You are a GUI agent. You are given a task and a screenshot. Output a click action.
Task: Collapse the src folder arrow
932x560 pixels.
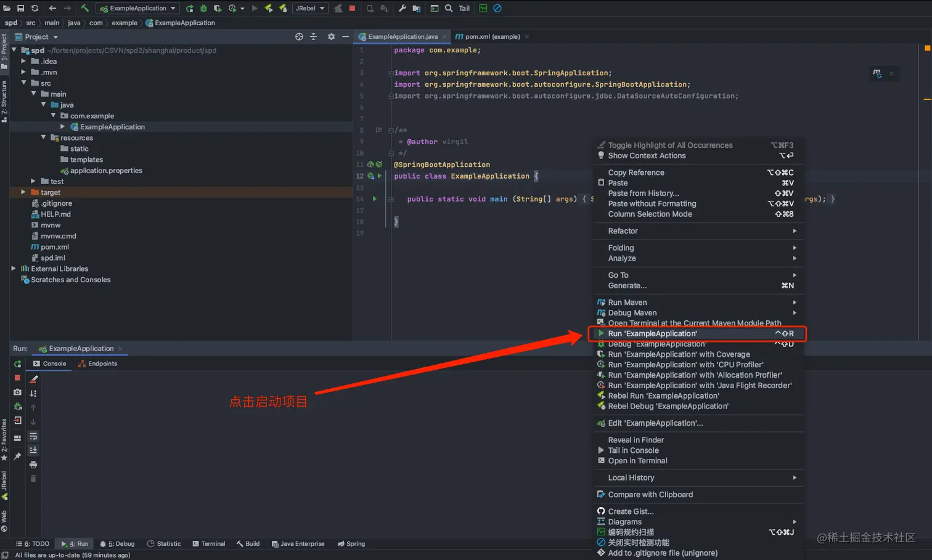[23, 83]
